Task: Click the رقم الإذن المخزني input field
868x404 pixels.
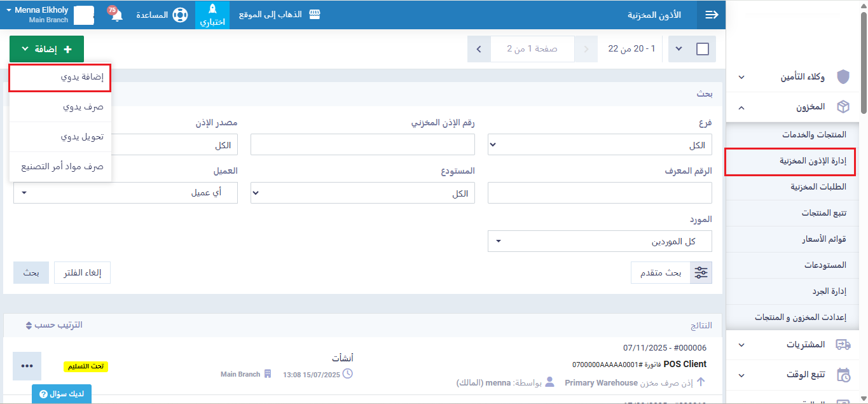Action: [362, 145]
